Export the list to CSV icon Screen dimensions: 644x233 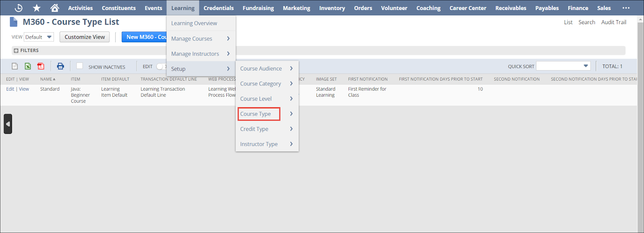pyautogui.click(x=15, y=67)
